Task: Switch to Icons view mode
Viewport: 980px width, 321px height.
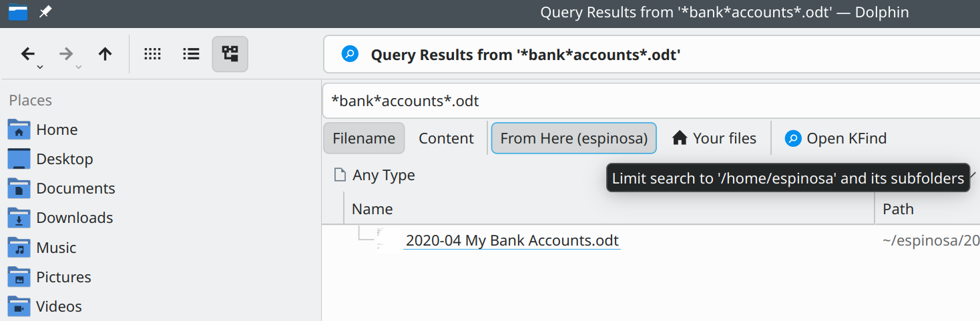Action: pos(153,54)
